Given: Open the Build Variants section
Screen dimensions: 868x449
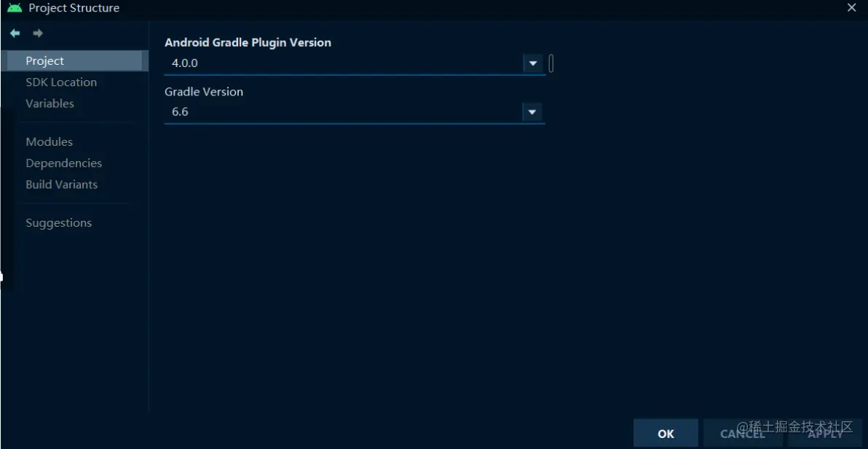Looking at the screenshot, I should coord(61,184).
